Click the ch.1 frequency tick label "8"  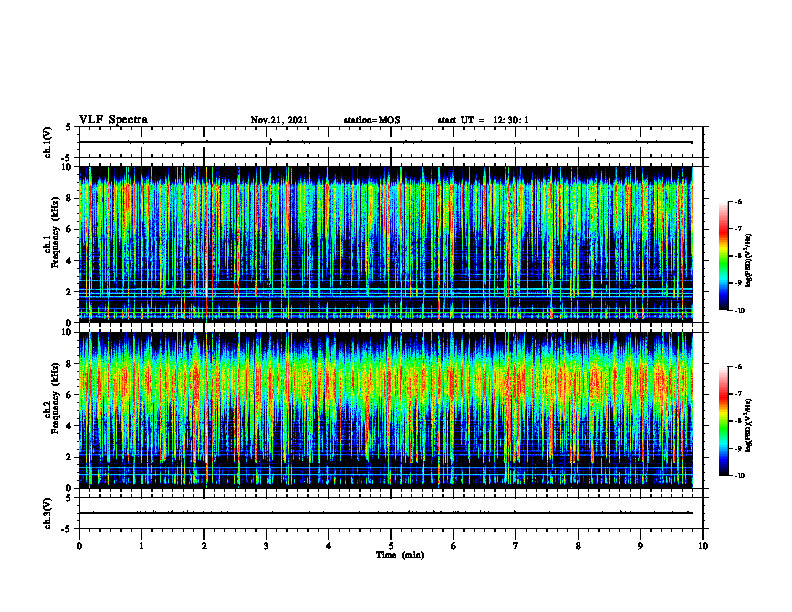click(70, 198)
